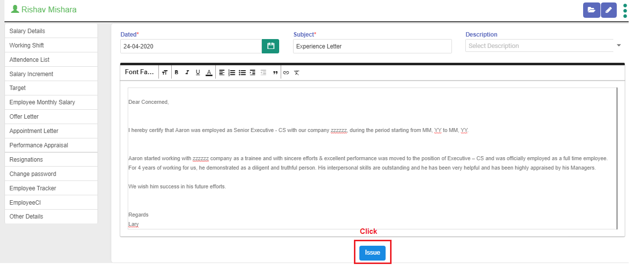
Task: Open Appointment Letter in sidebar
Action: pos(51,131)
